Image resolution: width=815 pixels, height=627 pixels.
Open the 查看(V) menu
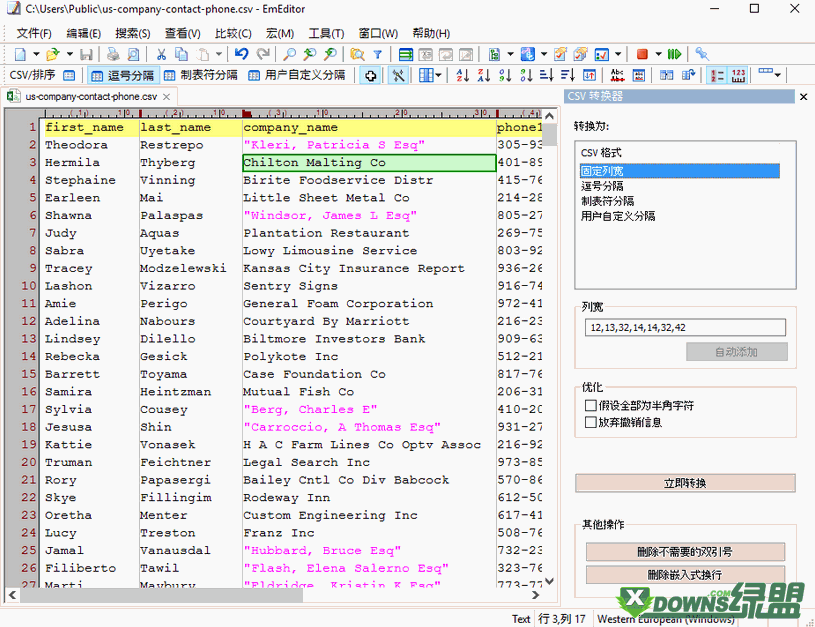[182, 33]
